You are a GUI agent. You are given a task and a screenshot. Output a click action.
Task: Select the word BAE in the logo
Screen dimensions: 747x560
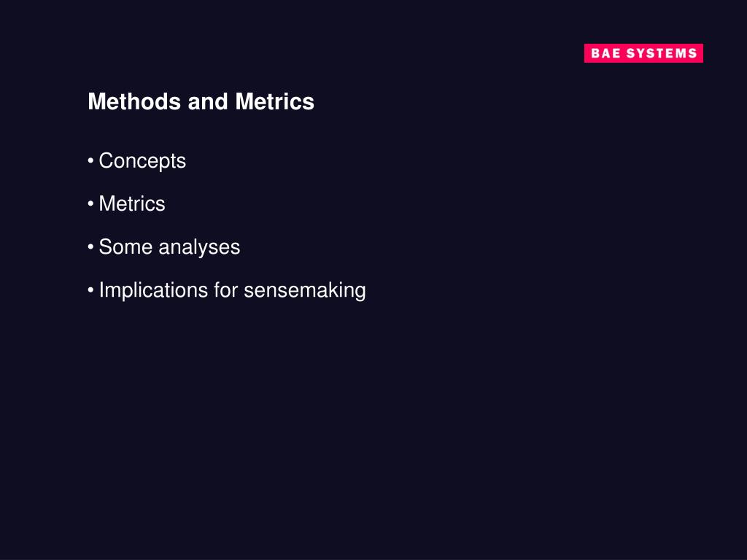coord(605,53)
